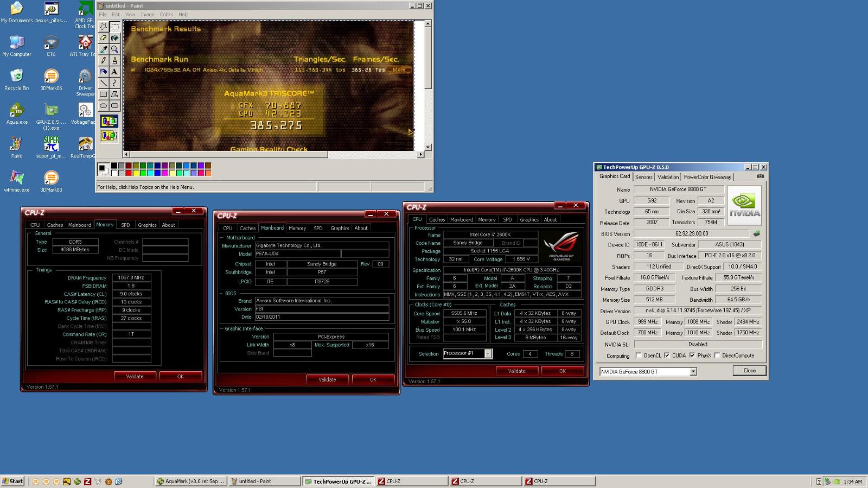Click Paint horizontal scrollbar right arrow

point(420,155)
